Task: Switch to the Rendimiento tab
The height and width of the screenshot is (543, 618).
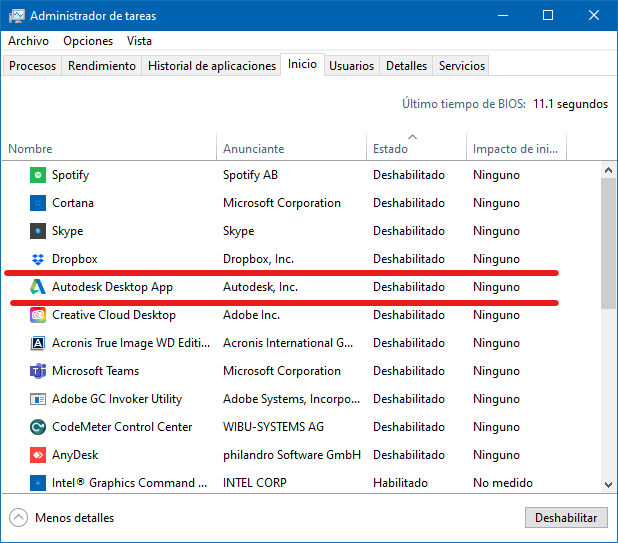Action: click(102, 65)
